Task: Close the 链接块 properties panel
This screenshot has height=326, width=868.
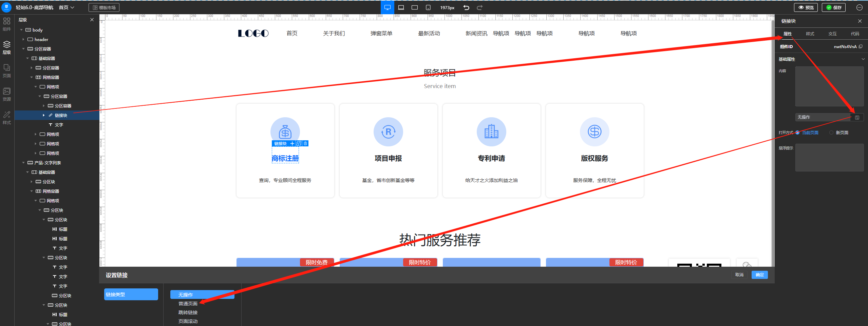Action: click(860, 21)
